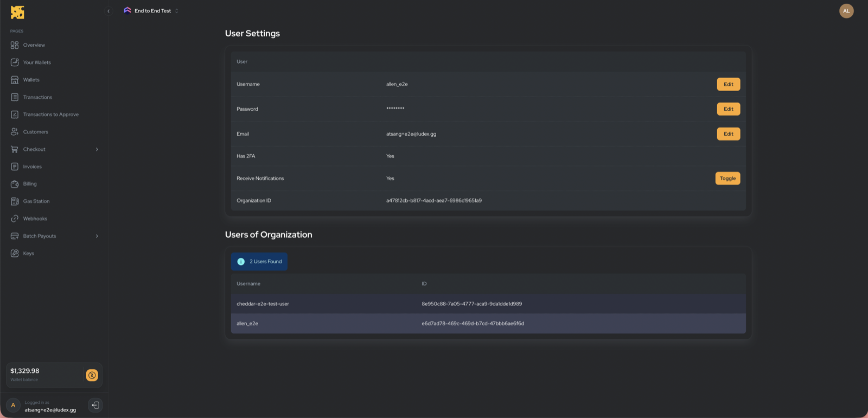The height and width of the screenshot is (418, 868).
Task: Click the Wallets storefront icon
Action: coord(15,80)
